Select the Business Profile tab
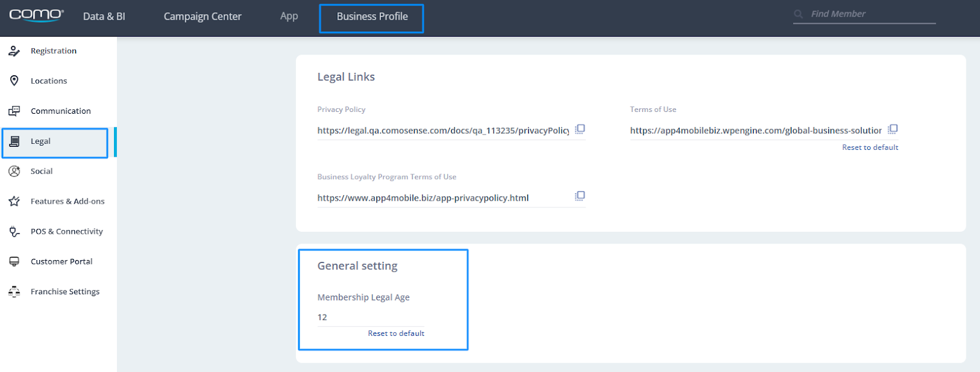980x372 pixels. [372, 17]
